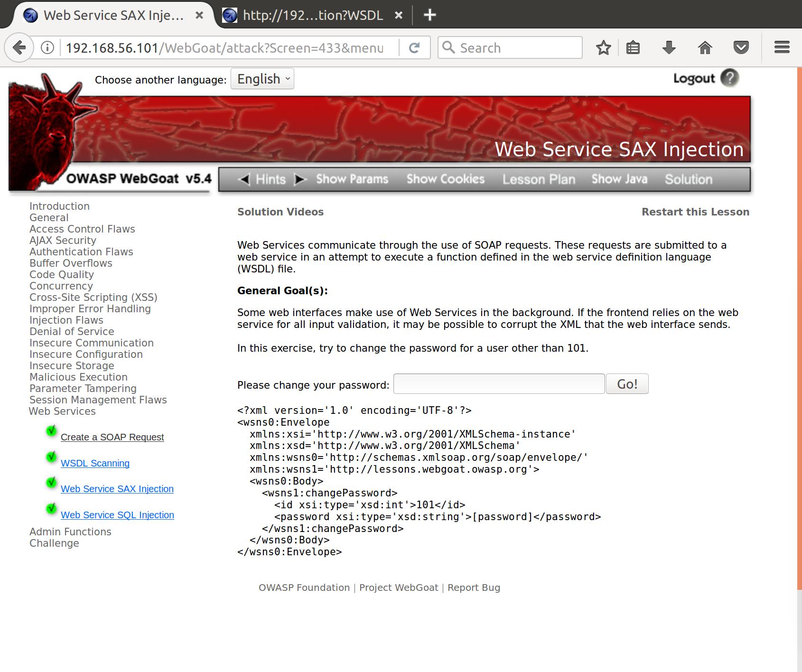Open Insecure Communication category
This screenshot has width=802, height=672.
[92, 343]
